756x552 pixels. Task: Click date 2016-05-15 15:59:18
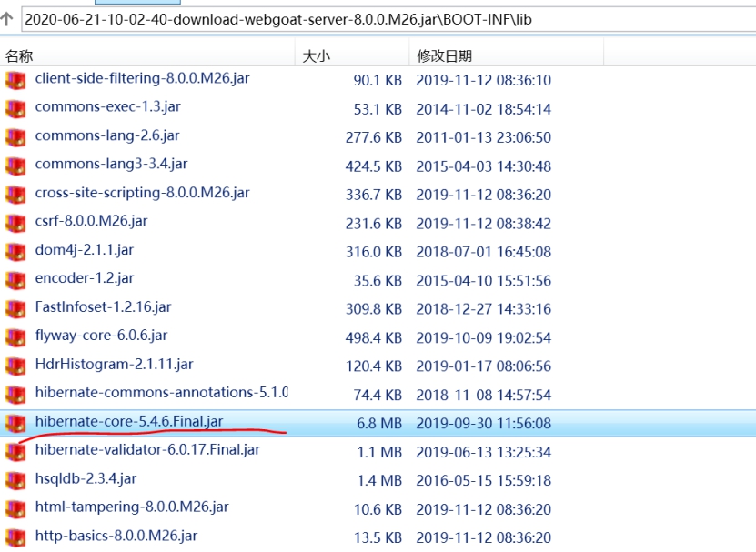pyautogui.click(x=484, y=481)
